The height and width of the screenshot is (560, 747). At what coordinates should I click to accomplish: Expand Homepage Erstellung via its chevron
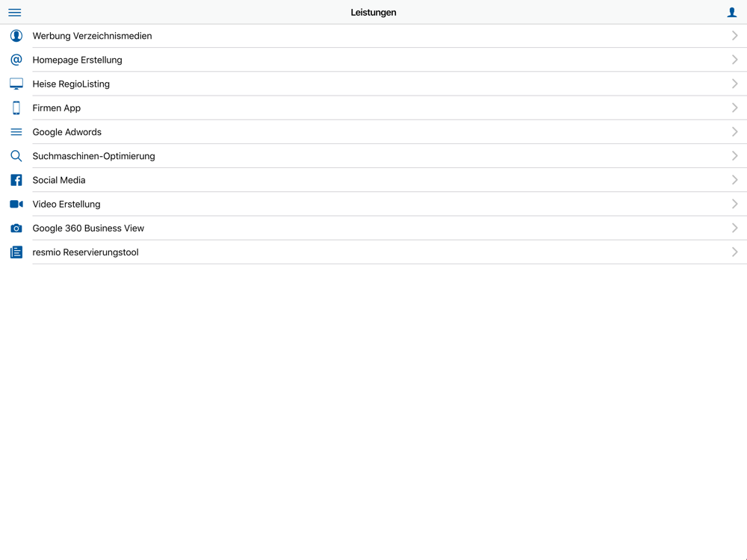[x=734, y=60]
